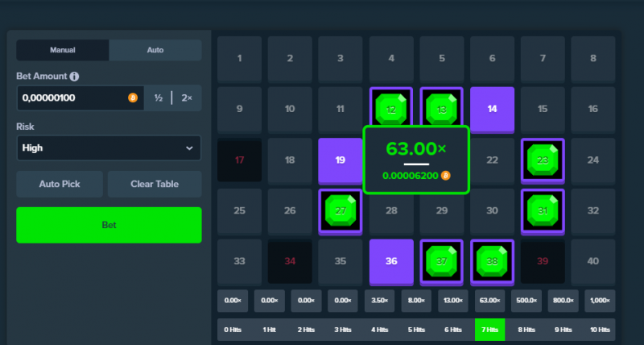Click the highlighted 7 Hits indicator
The image size is (644, 345).
pos(489,330)
